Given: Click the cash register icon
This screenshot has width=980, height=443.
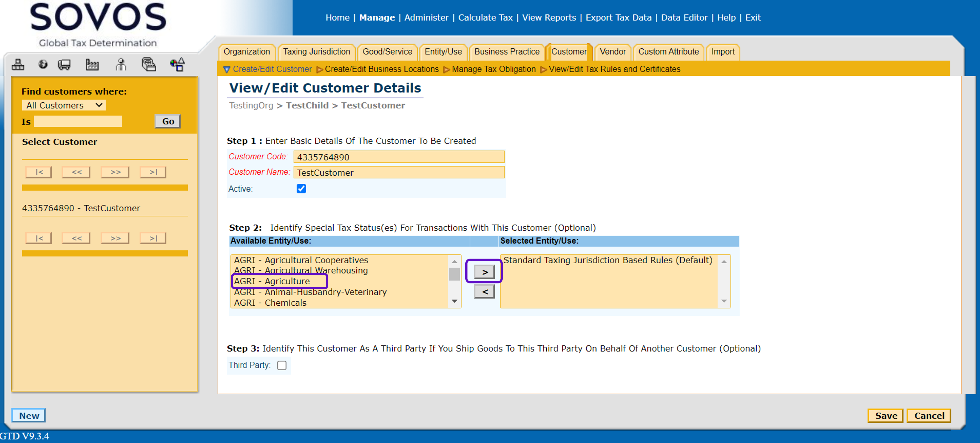Looking at the screenshot, I should click(149, 64).
